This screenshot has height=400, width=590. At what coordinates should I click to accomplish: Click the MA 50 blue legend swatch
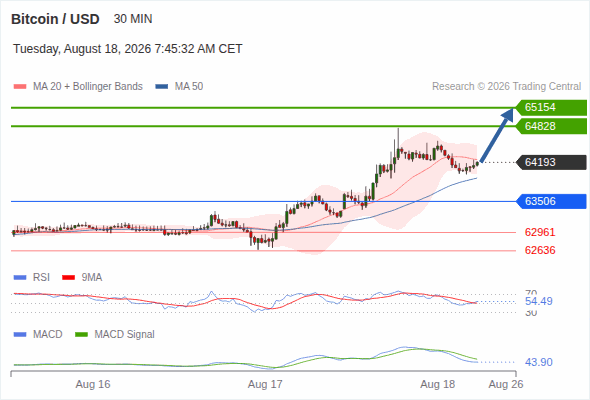[161, 87]
